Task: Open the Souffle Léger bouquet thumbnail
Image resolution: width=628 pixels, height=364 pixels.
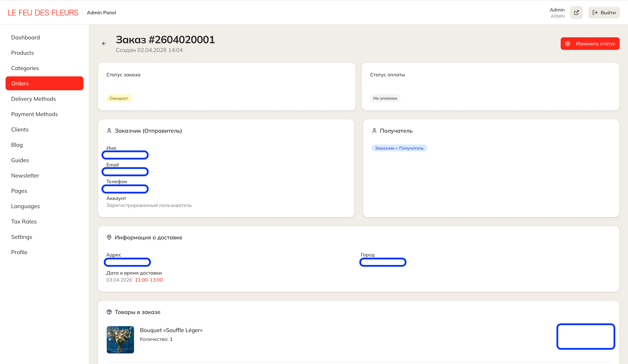Action: coord(120,340)
